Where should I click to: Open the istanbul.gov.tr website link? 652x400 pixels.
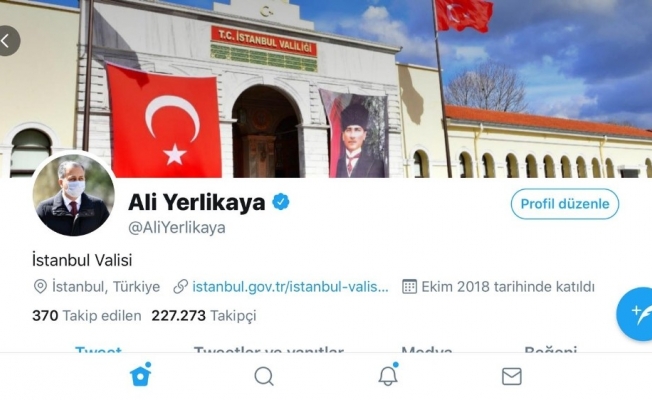tap(290, 287)
